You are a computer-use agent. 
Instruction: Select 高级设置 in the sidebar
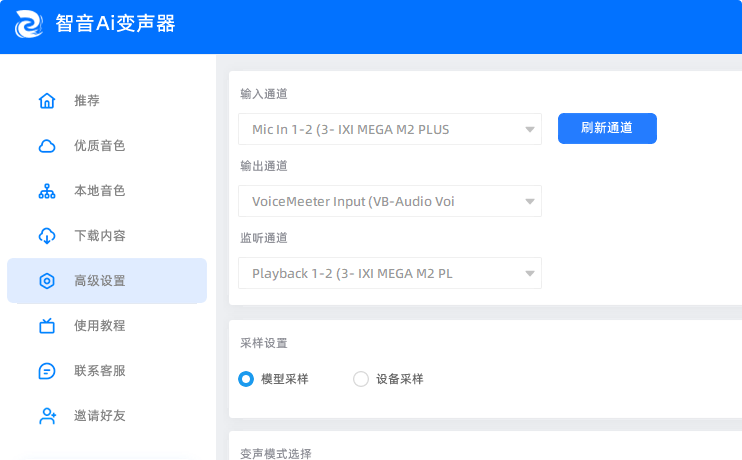[x=107, y=281]
